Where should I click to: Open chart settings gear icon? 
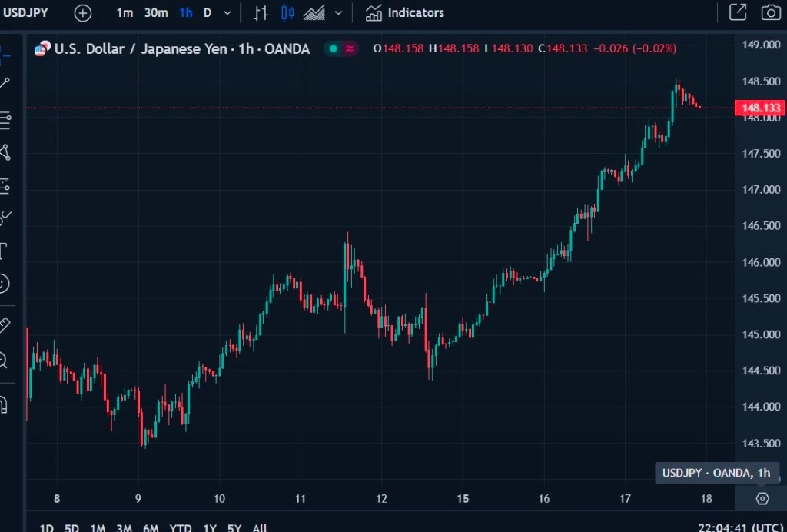(x=762, y=498)
